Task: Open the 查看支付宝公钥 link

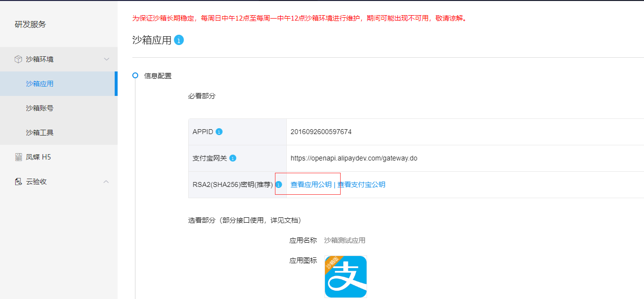Action: 361,184
